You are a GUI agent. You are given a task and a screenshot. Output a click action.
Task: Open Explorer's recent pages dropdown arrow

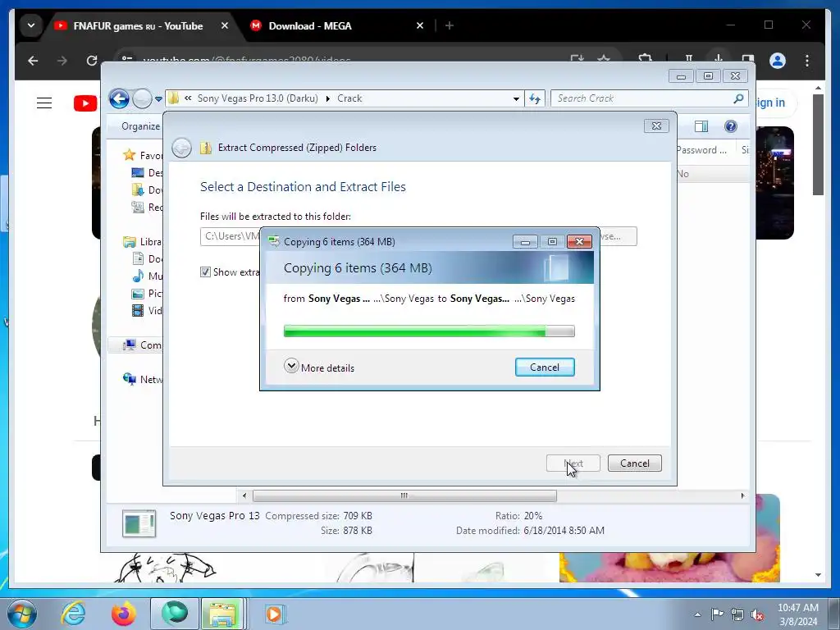(x=158, y=98)
